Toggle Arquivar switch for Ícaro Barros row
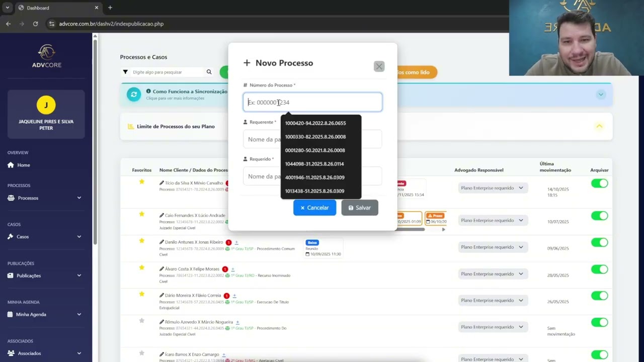644x362 pixels. (599, 355)
